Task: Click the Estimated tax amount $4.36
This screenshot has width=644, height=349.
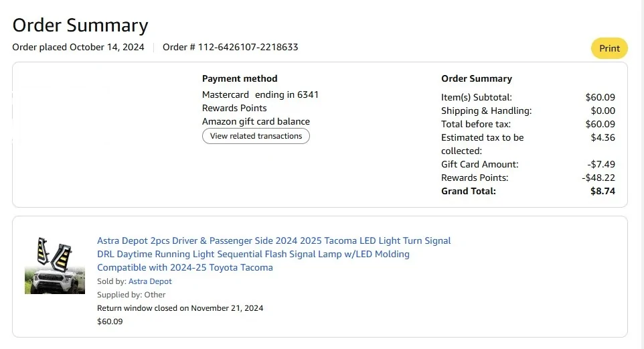Action: (602, 137)
